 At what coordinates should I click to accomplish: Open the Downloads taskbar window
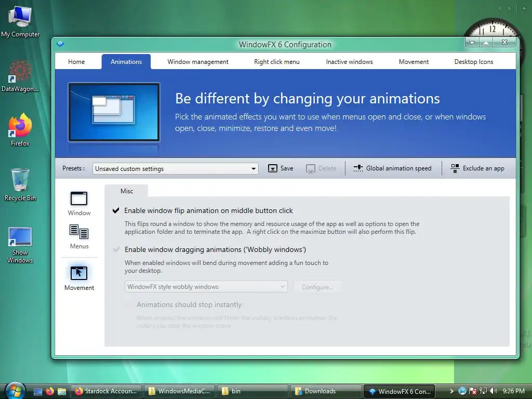[326, 391]
